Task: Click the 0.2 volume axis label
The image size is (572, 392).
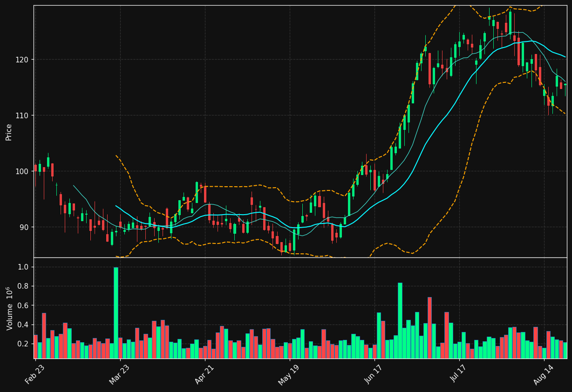Action: tap(23, 344)
